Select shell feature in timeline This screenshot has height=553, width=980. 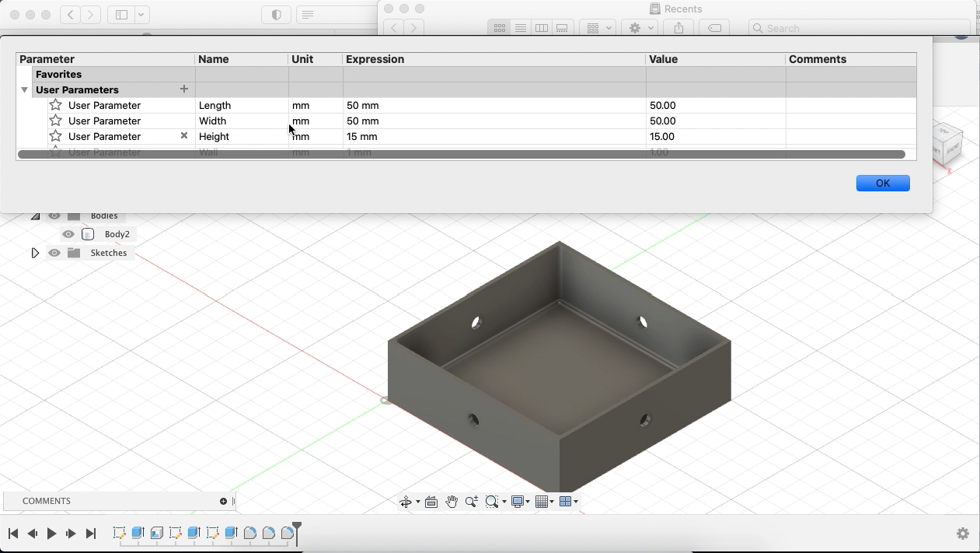click(156, 533)
